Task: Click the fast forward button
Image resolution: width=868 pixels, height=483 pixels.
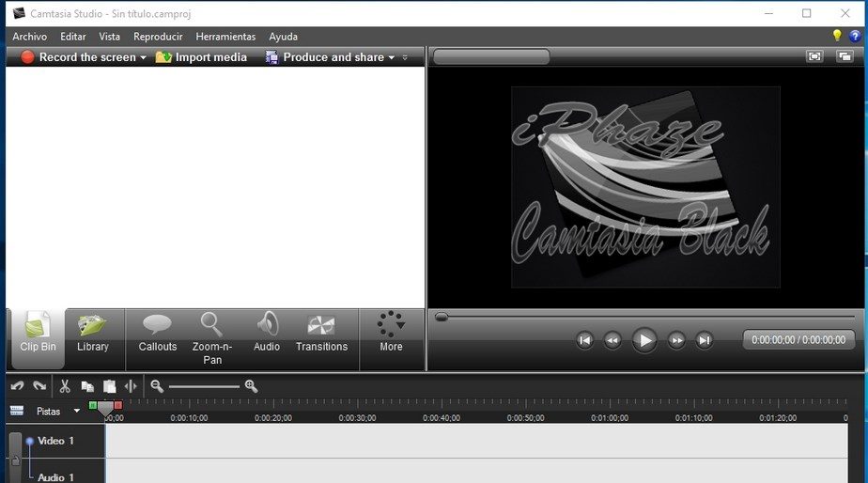Action: pyautogui.click(x=676, y=340)
